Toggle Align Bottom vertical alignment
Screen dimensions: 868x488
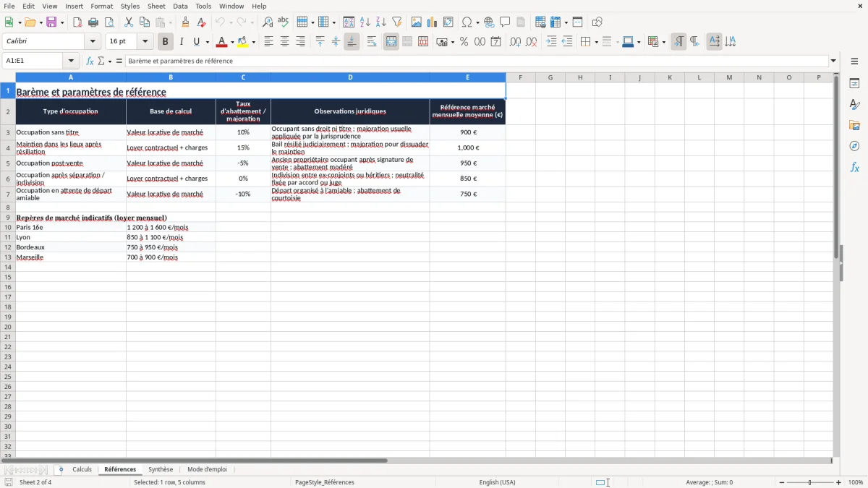[x=352, y=42]
